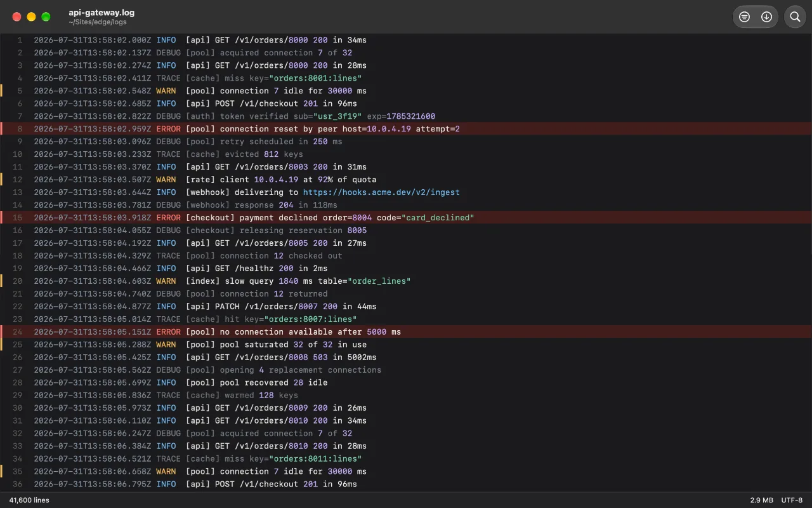This screenshot has width=812, height=508.
Task: Click line 36 'POST /v1/checkout 201 in 96ms'
Action: [406, 485]
